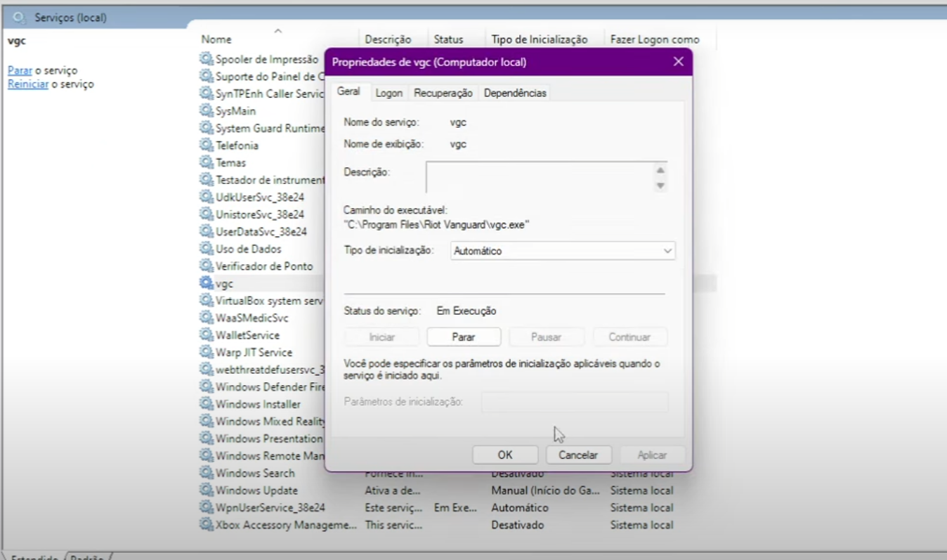Click "Automático" in the WpnUserService_38e24 row

coord(520,507)
